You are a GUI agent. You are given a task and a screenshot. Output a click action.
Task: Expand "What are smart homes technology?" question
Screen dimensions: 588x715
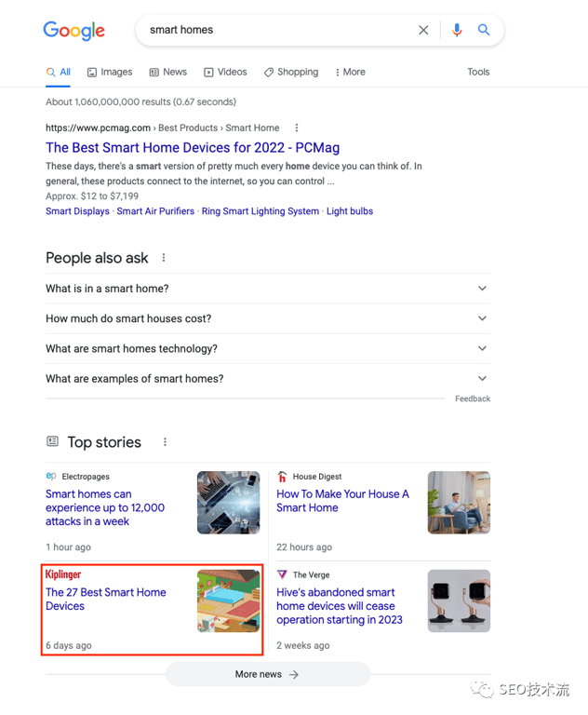[482, 348]
